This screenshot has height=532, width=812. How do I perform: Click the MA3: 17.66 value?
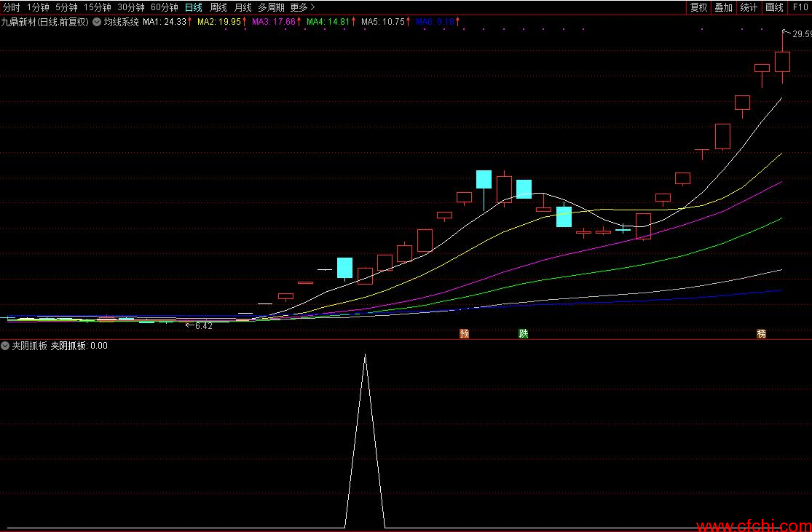point(273,22)
